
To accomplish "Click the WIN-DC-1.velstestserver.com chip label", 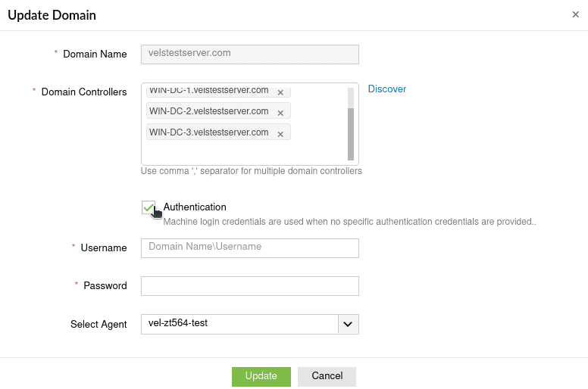I will pos(209,92).
